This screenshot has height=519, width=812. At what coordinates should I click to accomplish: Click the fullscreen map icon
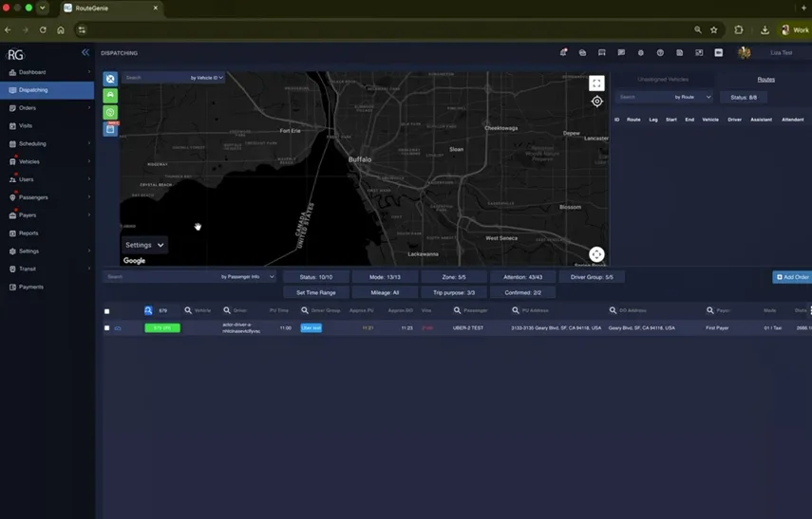[x=596, y=83]
